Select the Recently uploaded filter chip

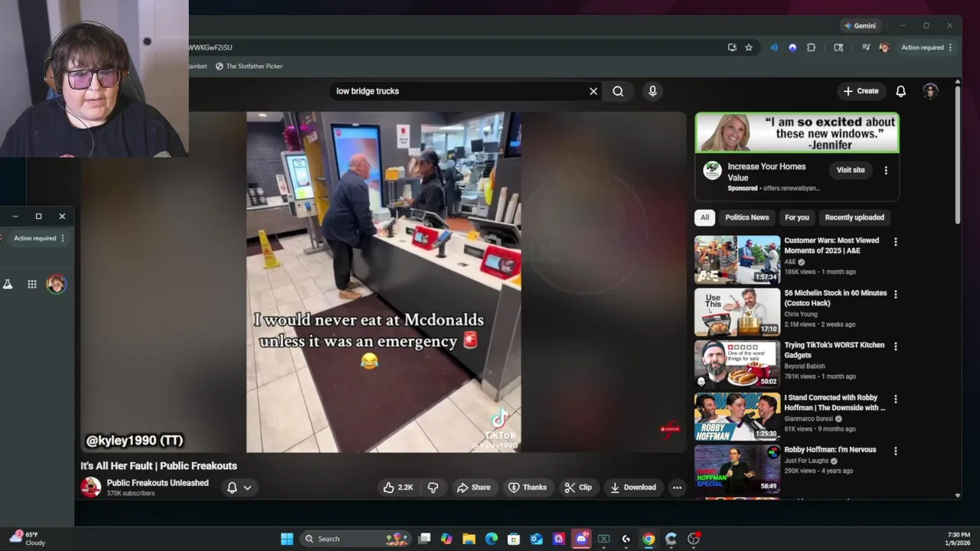click(854, 217)
